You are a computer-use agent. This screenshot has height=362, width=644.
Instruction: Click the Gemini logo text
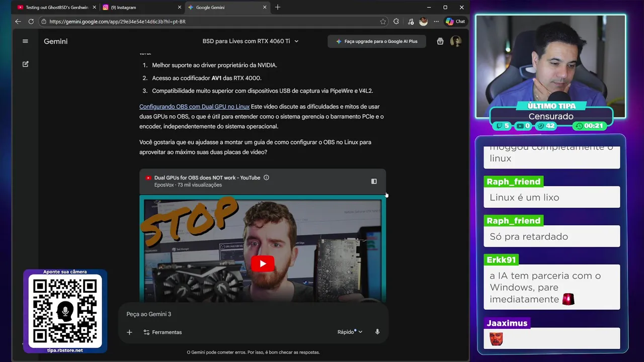point(55,41)
